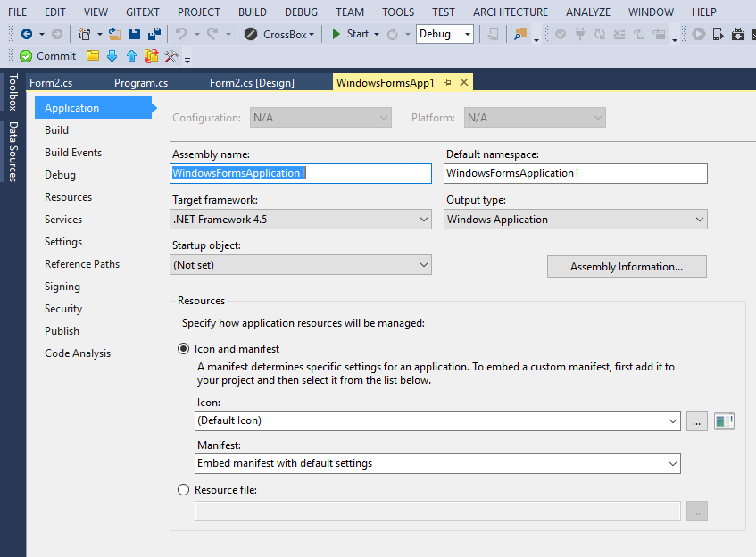Open the Settings properties page

pyautogui.click(x=63, y=242)
